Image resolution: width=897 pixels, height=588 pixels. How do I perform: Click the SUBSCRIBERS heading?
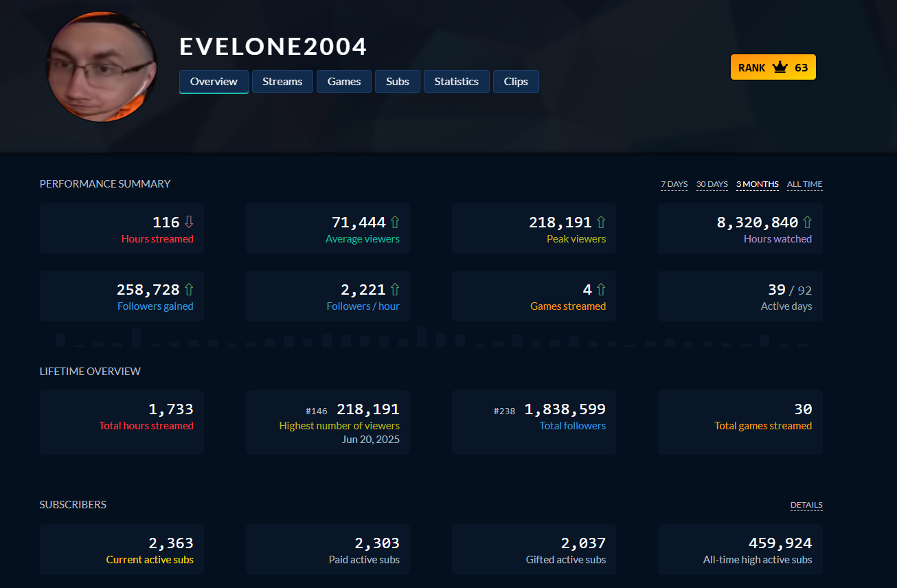(x=73, y=504)
